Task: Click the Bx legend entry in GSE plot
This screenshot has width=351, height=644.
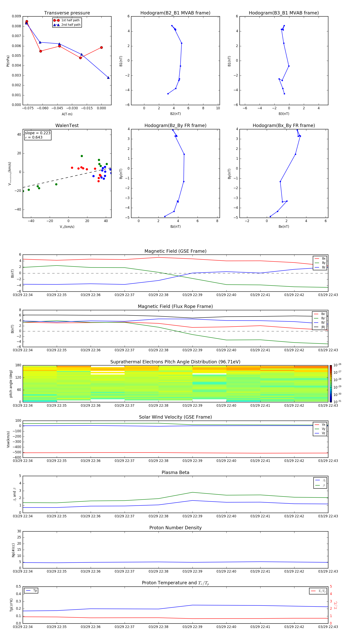Action: tap(320, 259)
